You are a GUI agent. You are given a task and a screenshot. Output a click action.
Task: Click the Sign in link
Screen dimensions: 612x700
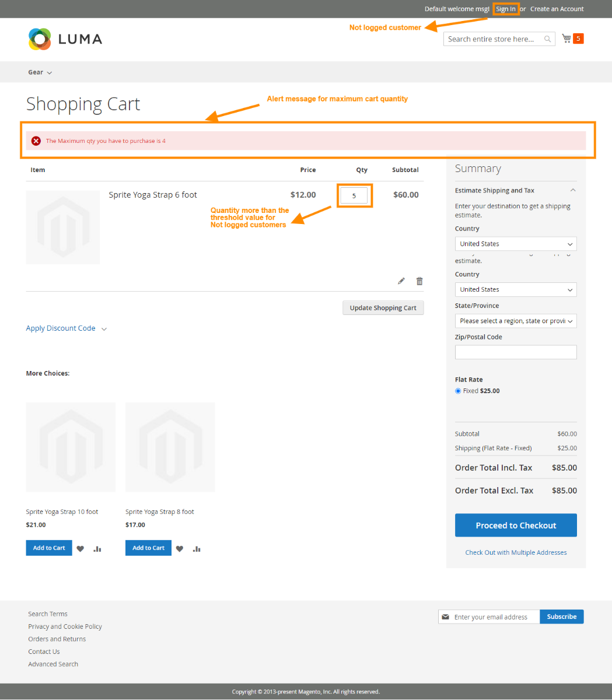(505, 9)
